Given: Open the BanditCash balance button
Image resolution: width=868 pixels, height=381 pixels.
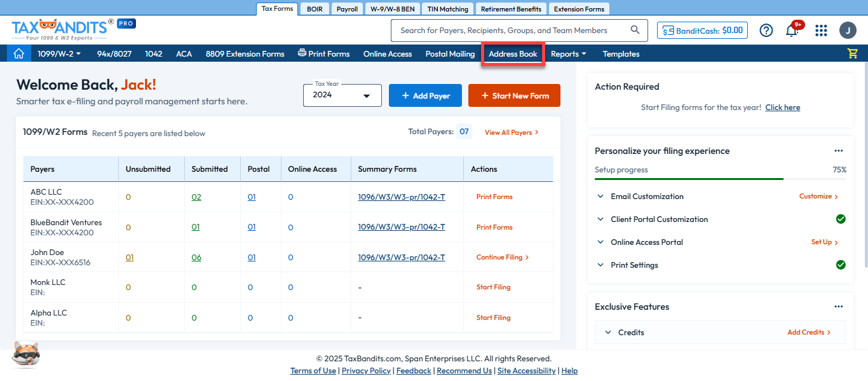Looking at the screenshot, I should coord(702,30).
